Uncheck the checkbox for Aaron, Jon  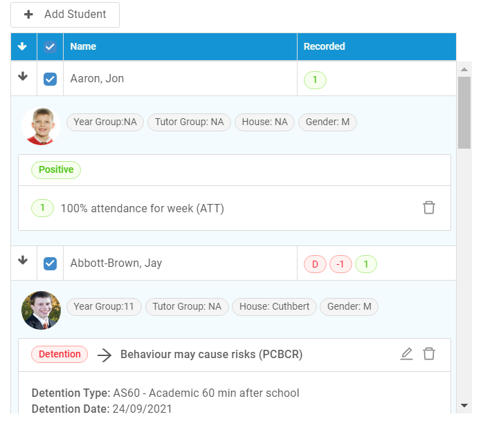tap(50, 79)
